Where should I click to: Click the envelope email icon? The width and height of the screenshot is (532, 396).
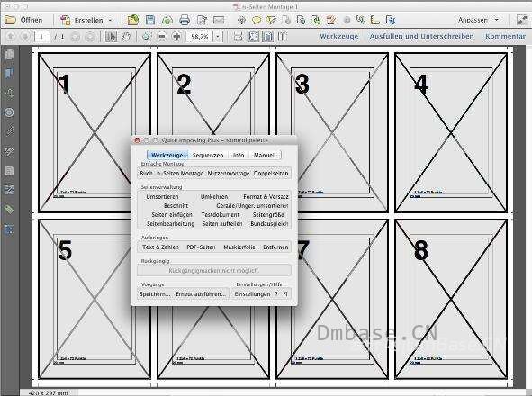(219, 21)
